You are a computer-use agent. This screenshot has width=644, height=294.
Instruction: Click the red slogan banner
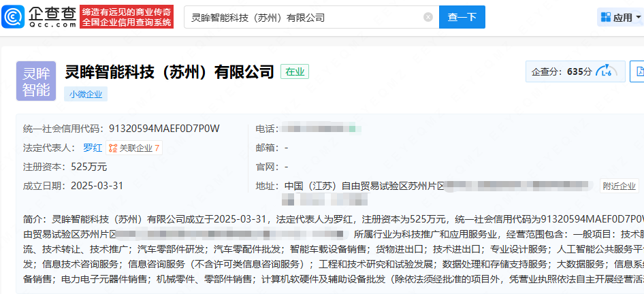click(127, 17)
